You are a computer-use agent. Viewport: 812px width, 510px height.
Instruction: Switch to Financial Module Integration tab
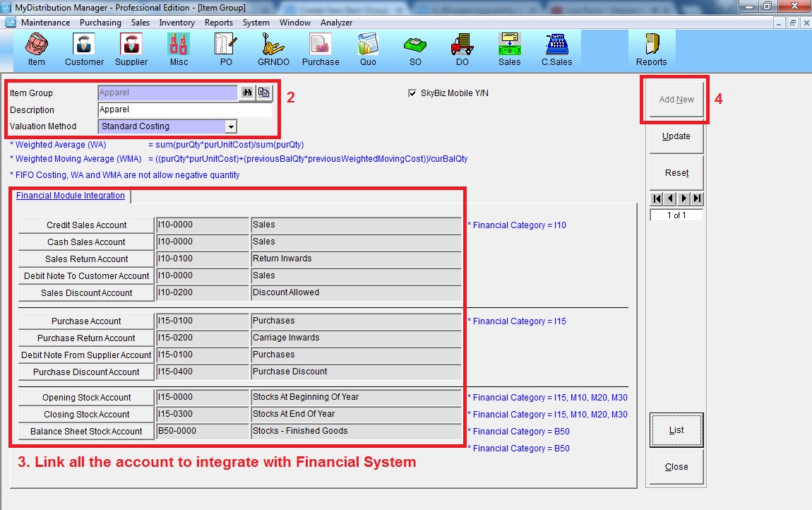(71, 196)
